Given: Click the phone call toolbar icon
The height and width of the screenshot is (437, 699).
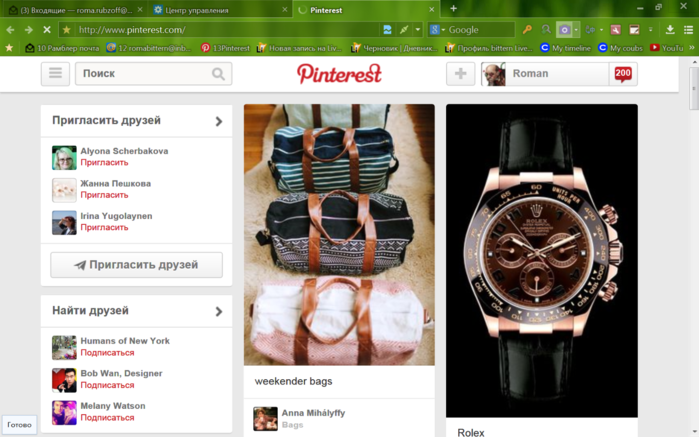Looking at the screenshot, I should 590,30.
